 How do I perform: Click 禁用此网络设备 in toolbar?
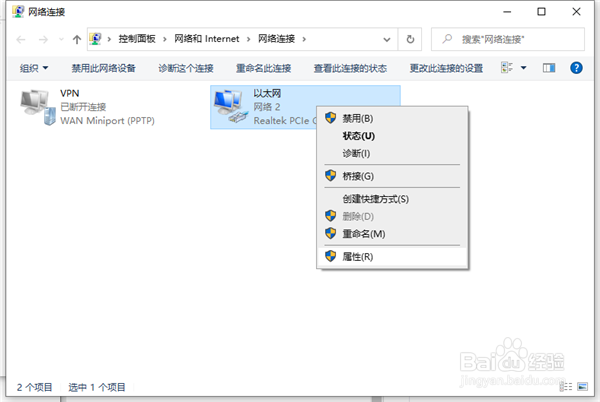pyautogui.click(x=103, y=68)
